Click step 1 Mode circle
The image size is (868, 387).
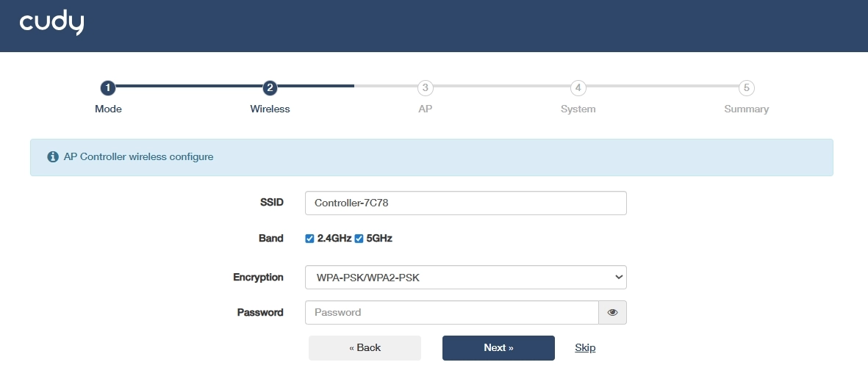pyautogui.click(x=108, y=88)
